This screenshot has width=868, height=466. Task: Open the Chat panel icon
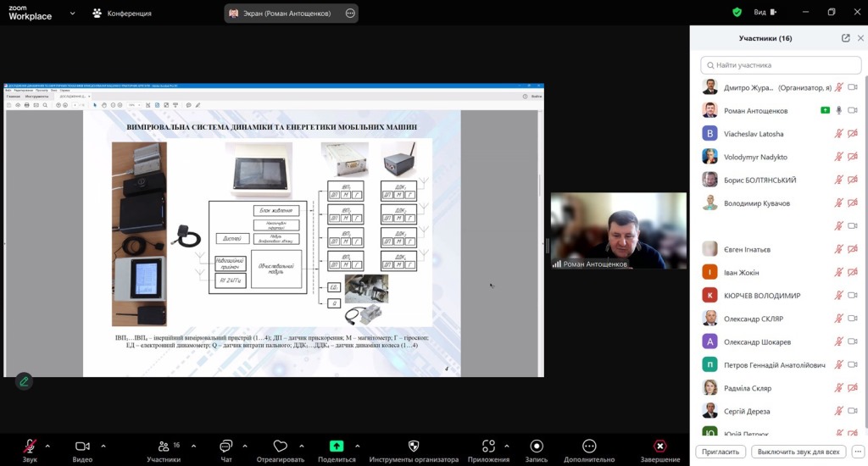click(225, 447)
